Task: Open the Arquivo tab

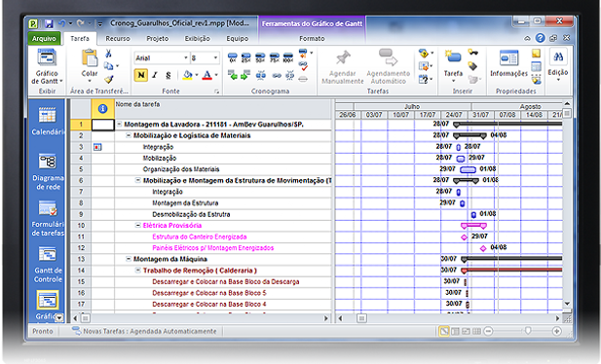Action: [x=44, y=38]
